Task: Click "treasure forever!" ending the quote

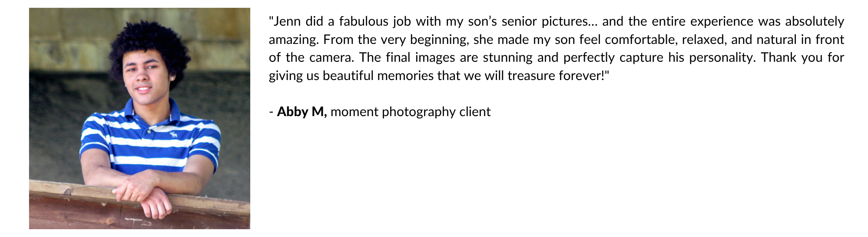Action: pos(558,76)
